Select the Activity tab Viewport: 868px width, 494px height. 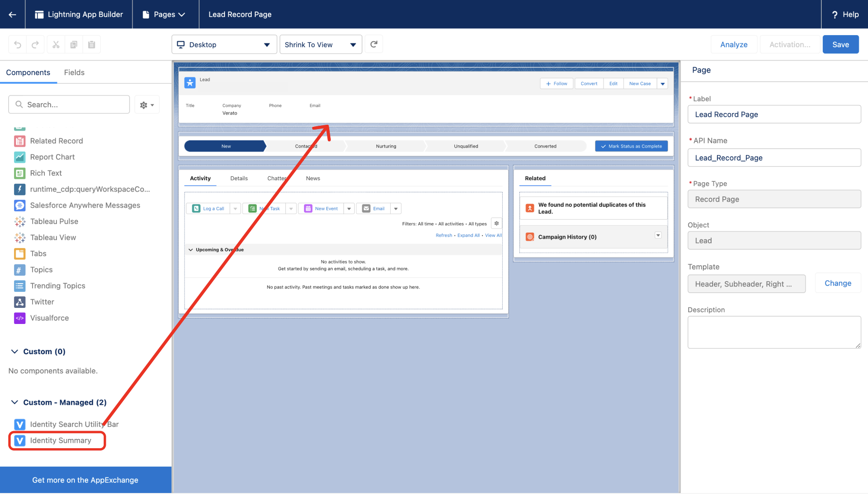click(x=200, y=178)
